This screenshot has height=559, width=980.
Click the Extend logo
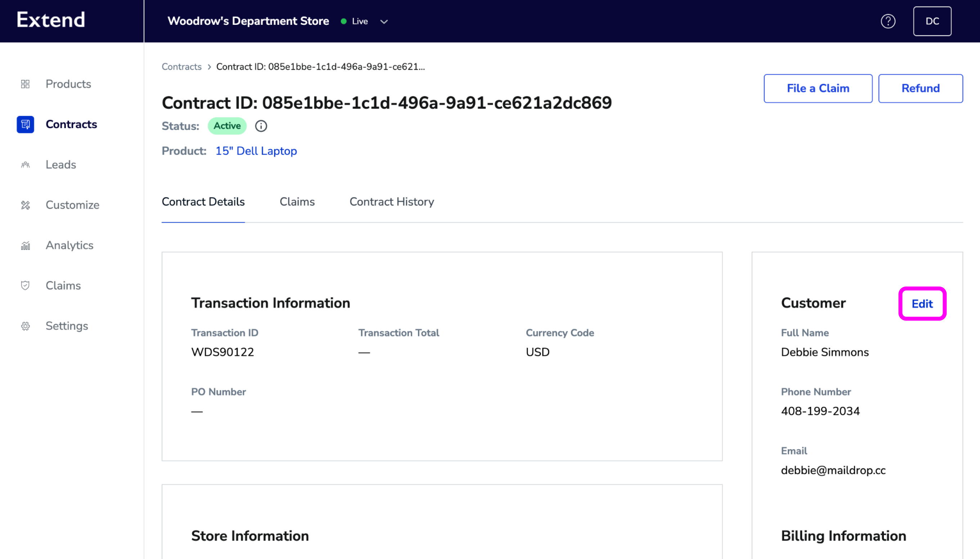[51, 19]
